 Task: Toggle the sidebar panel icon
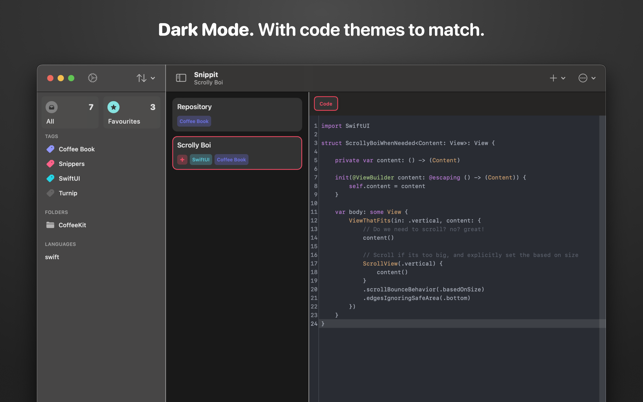pyautogui.click(x=181, y=78)
